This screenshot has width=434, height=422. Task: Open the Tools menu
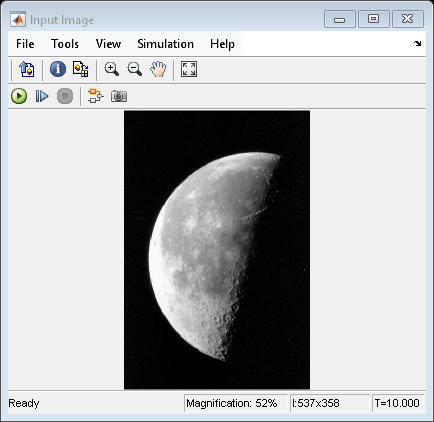coord(65,44)
